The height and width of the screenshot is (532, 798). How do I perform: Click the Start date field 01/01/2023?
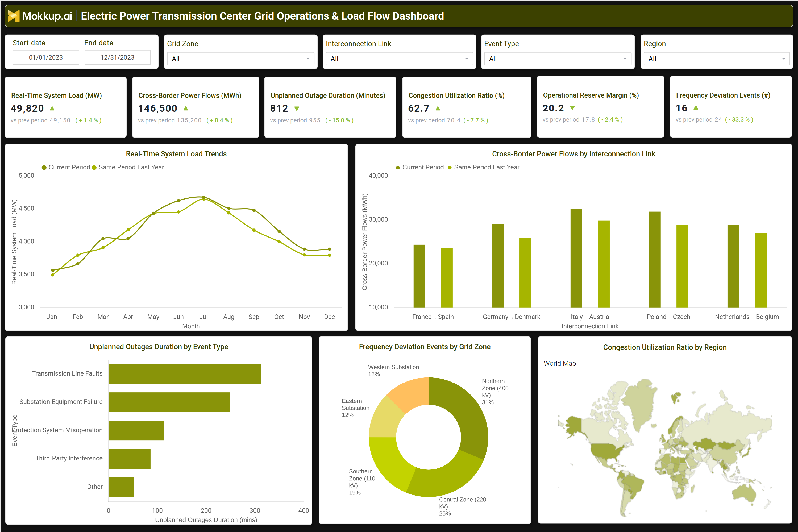pos(46,57)
